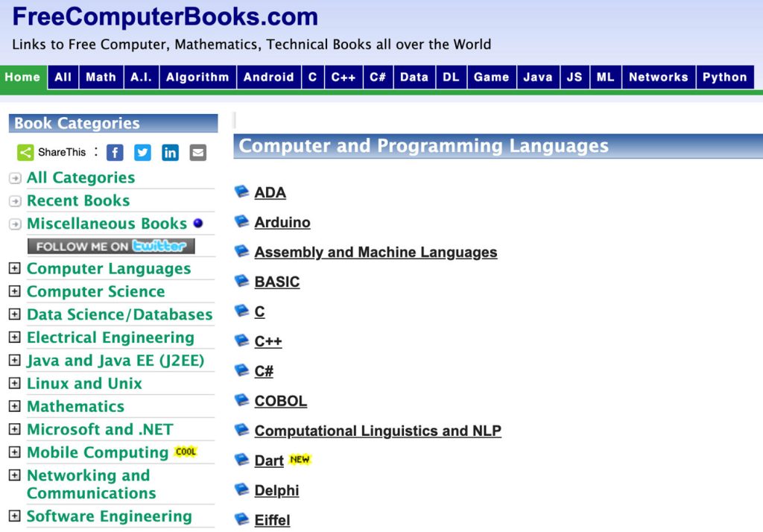The width and height of the screenshot is (763, 532).
Task: Click the book icon beside C link
Action: pos(242,311)
